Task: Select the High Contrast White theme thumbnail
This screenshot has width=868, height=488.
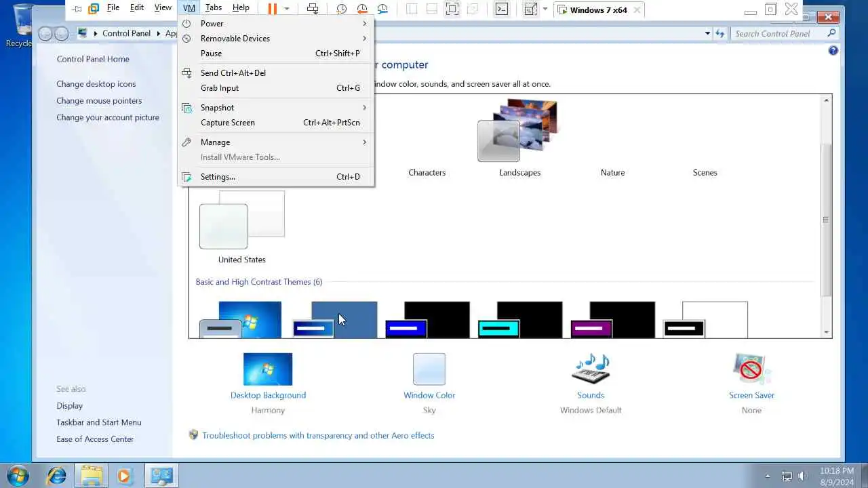Action: (x=705, y=320)
